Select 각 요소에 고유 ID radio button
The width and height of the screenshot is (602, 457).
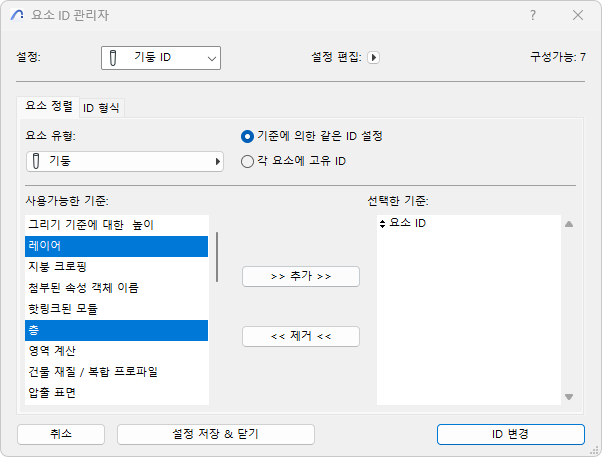(248, 160)
